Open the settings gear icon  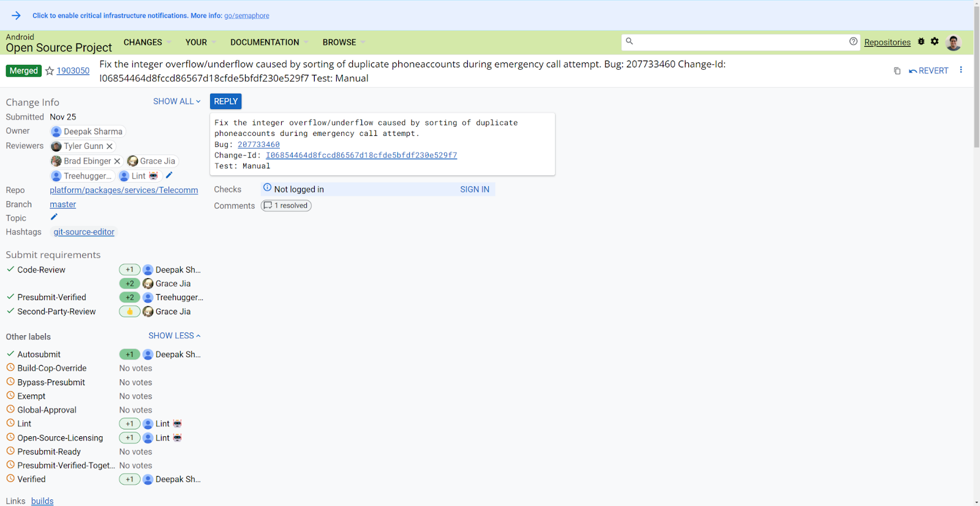pos(935,42)
